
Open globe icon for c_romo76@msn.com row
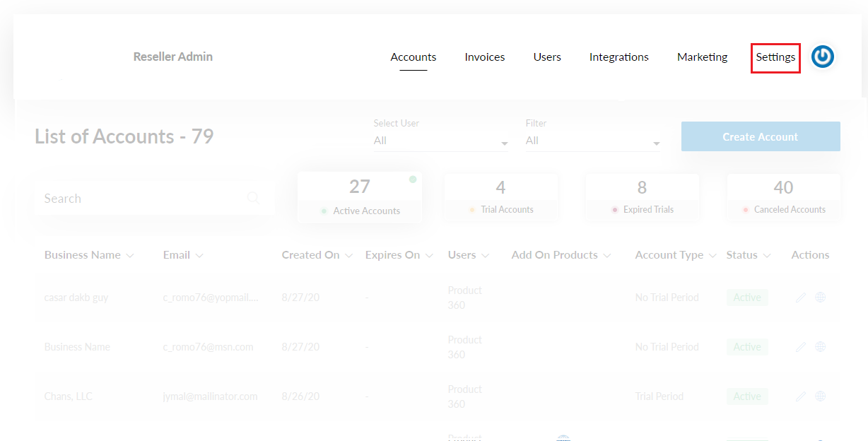[x=820, y=347]
